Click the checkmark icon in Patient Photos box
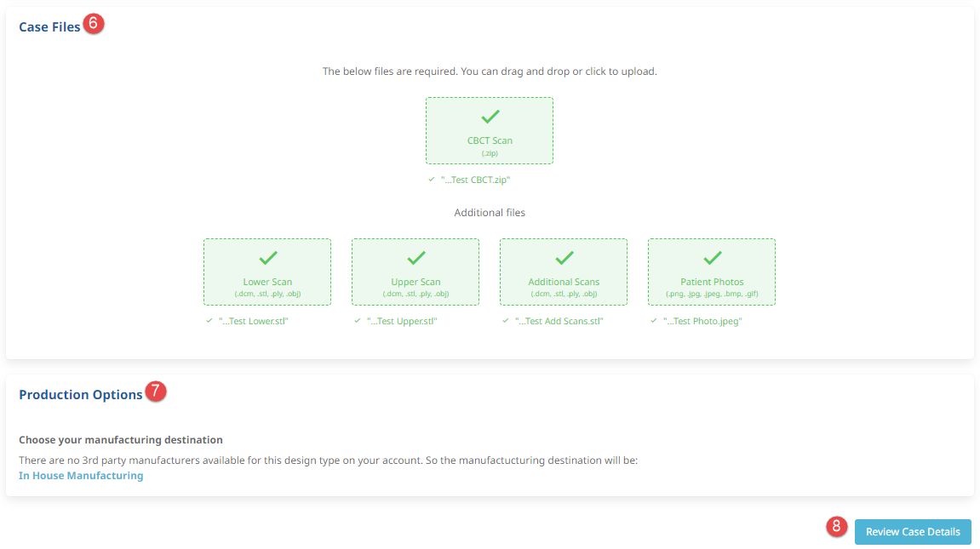Screen dimensions: 980x549 pyautogui.click(x=712, y=257)
